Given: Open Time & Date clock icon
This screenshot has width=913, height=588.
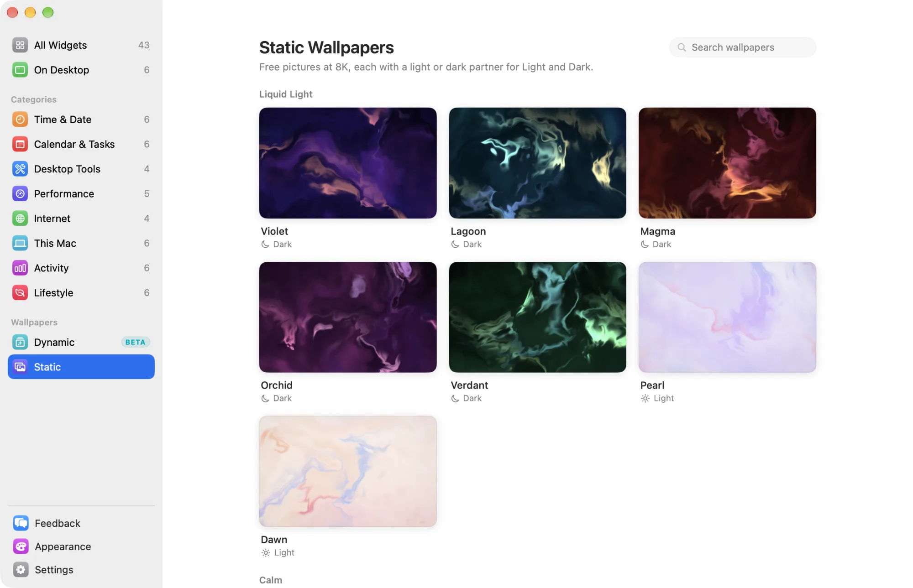Looking at the screenshot, I should coord(20,120).
